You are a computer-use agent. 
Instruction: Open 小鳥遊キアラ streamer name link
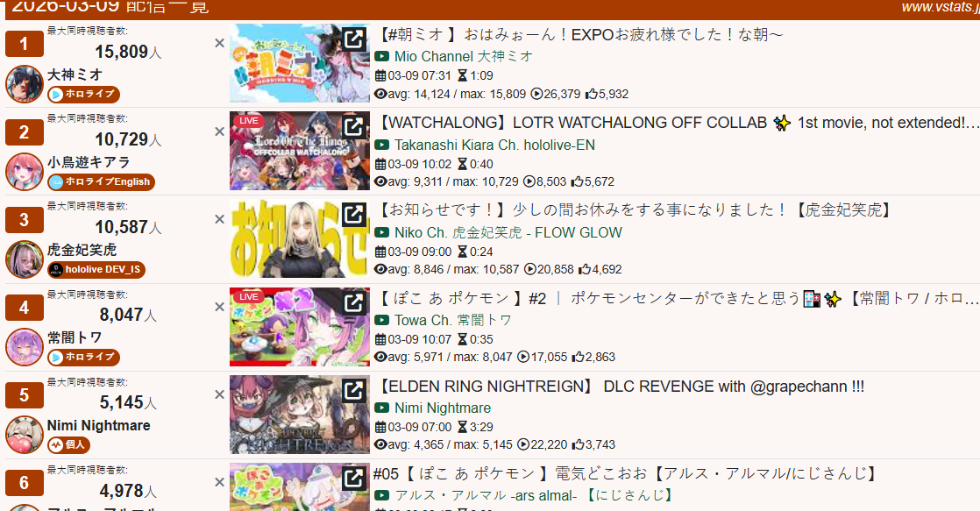tap(89, 162)
